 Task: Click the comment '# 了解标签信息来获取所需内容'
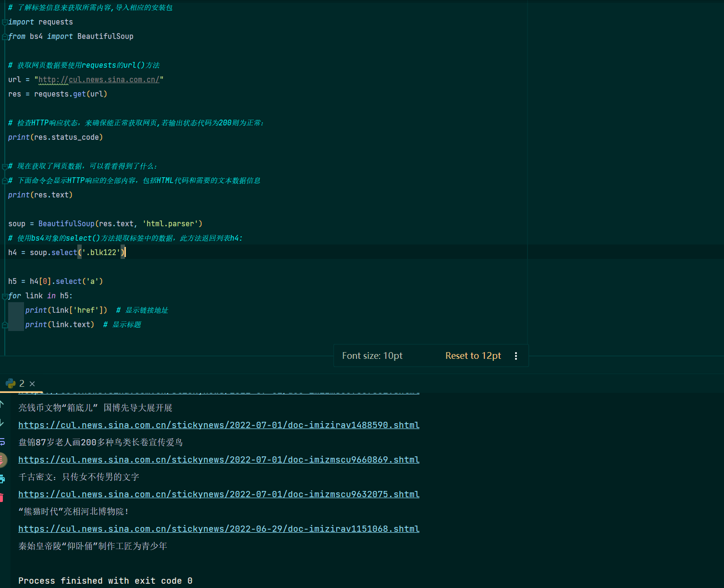click(x=90, y=8)
